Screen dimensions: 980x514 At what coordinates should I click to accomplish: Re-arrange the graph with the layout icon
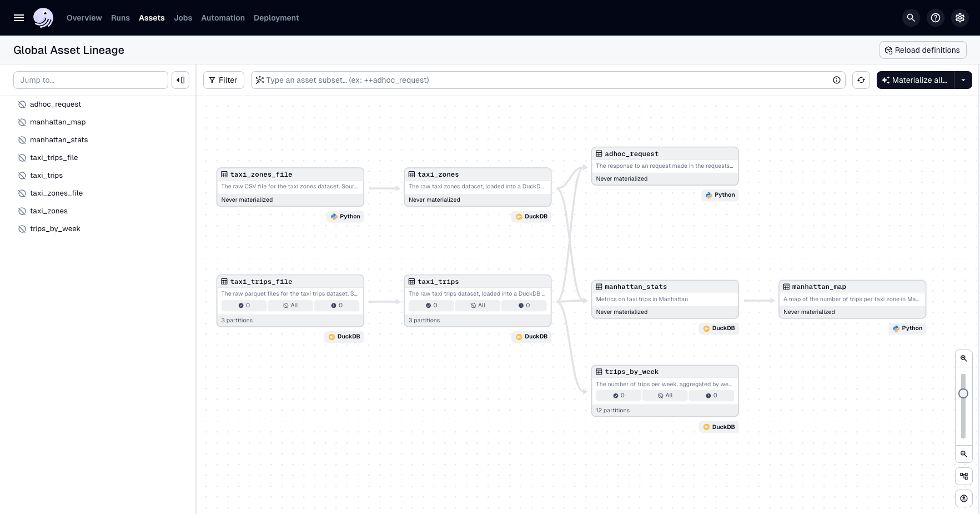[964, 476]
